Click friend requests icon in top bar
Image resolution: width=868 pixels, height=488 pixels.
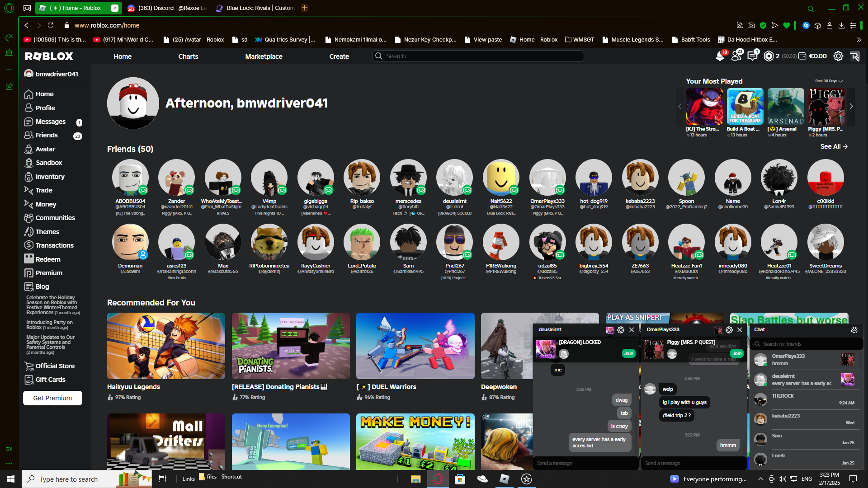click(736, 56)
